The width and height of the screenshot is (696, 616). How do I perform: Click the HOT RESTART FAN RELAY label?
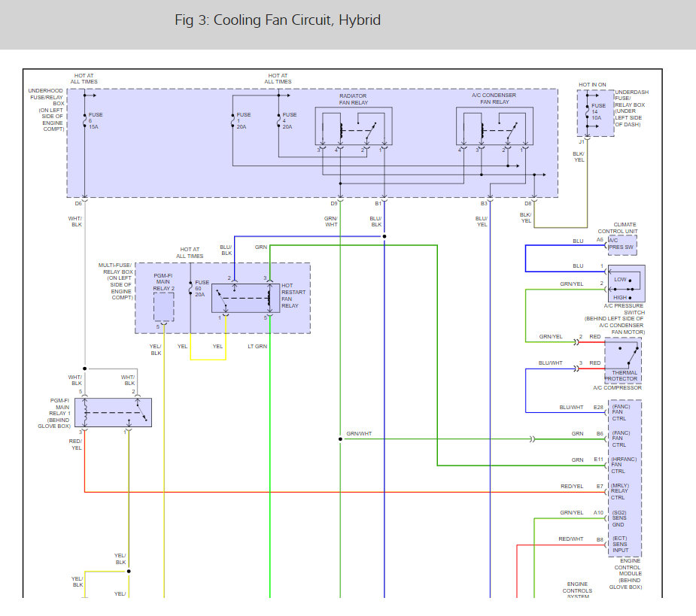293,296
